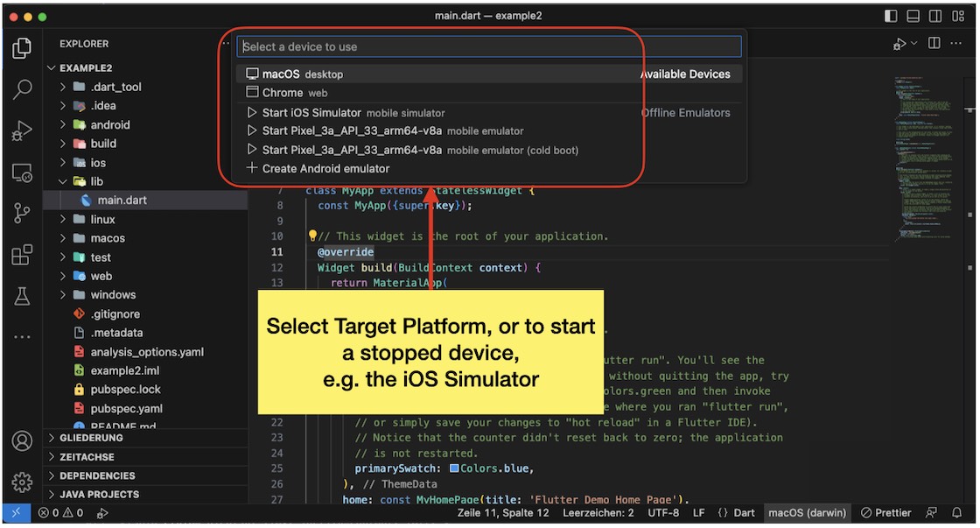Toggle primary sidebar layout button

(891, 17)
